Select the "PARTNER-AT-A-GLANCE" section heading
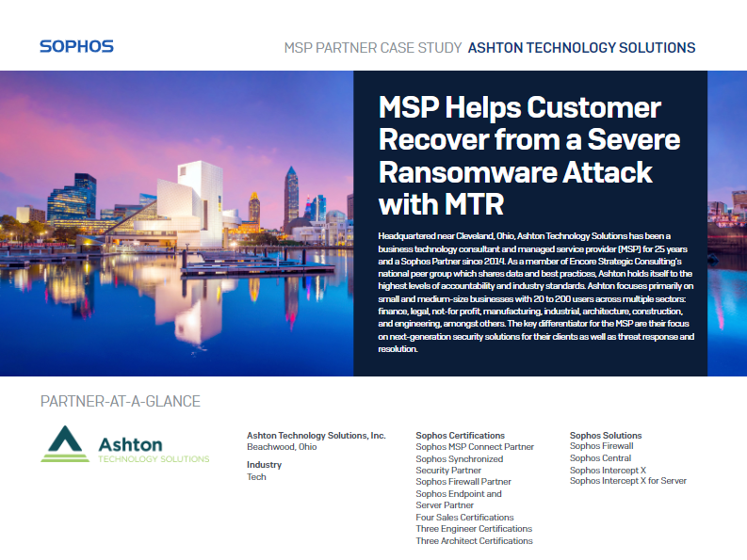 (x=121, y=402)
